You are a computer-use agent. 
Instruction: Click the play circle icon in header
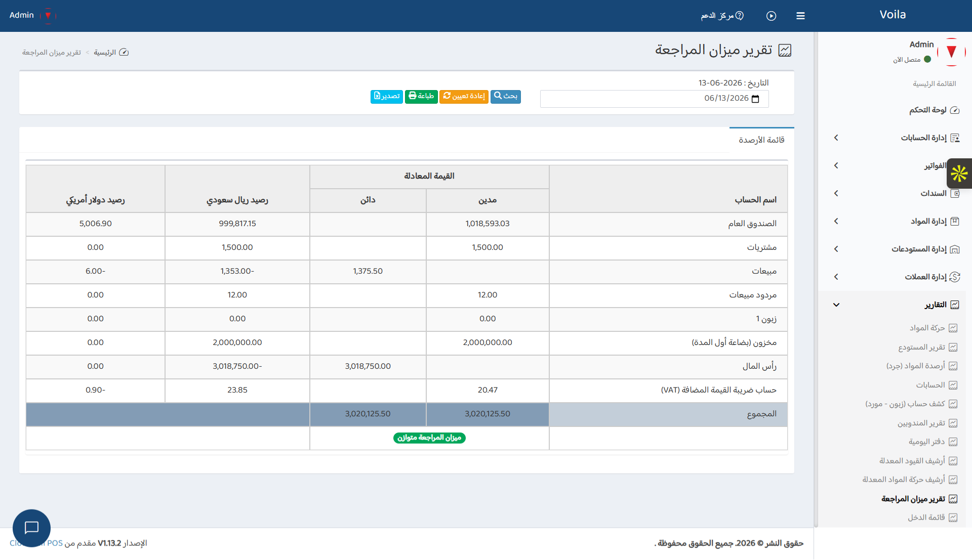(x=771, y=16)
